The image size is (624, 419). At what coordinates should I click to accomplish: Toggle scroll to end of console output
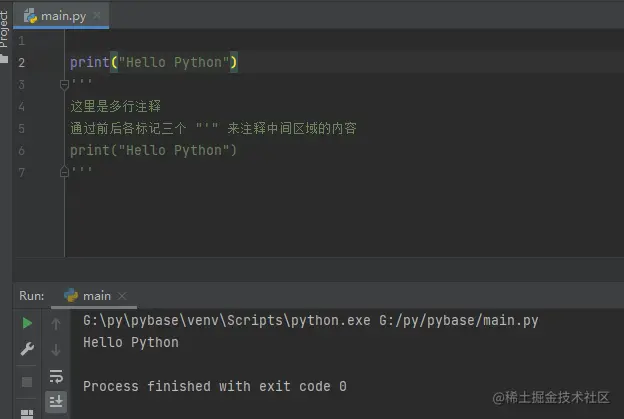tap(56, 401)
